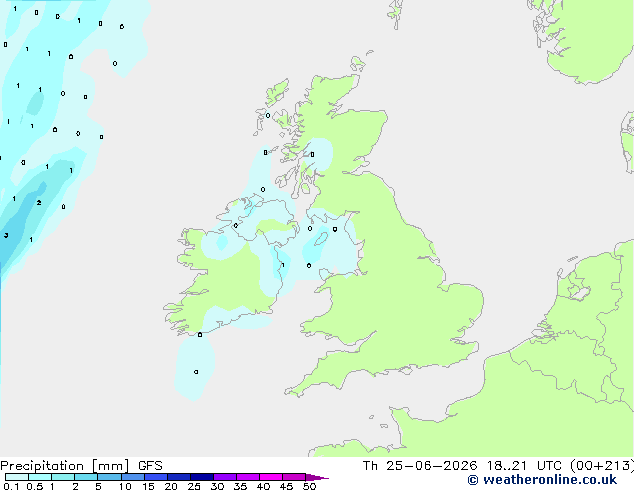Image resolution: width=634 pixels, height=490 pixels.
Task: Choose the 25–30 mm navy legend swatch
Action: point(202,477)
